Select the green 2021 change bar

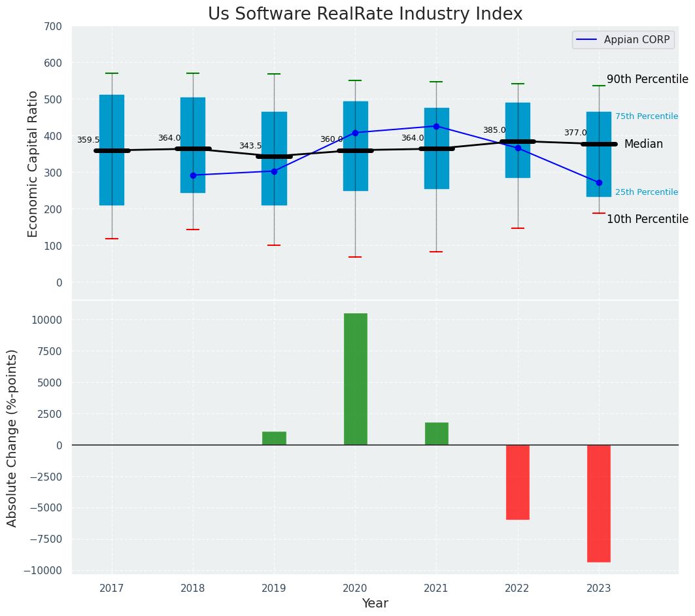[x=436, y=434]
